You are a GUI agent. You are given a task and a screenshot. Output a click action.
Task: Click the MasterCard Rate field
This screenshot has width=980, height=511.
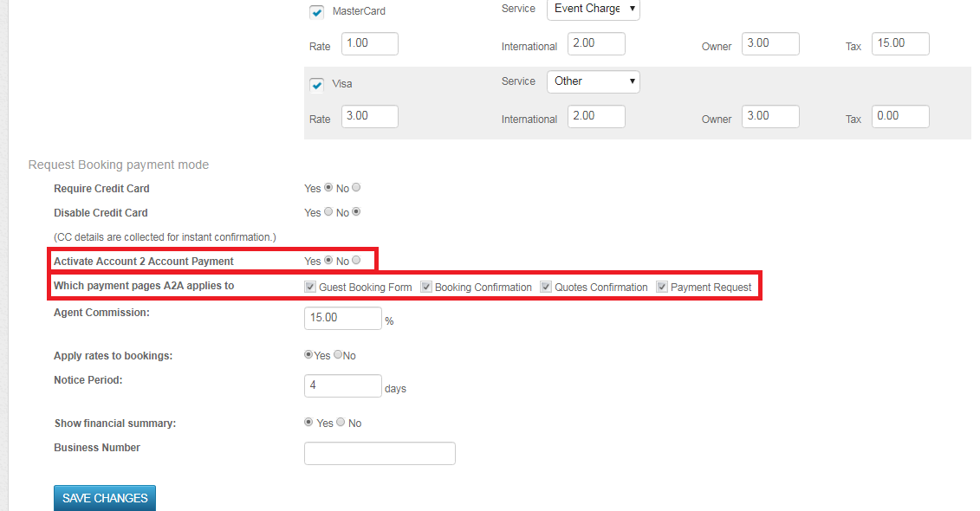(370, 43)
